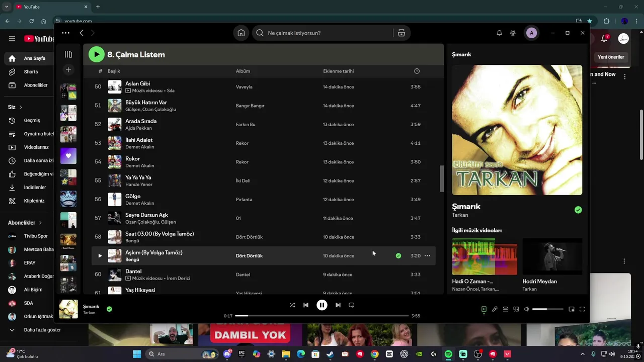644x362 pixels.
Task: Open a new Chrome tab with plus
Action: (x=98, y=7)
